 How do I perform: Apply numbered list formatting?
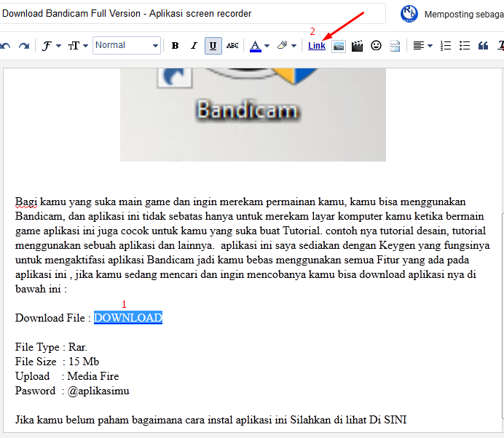446,46
